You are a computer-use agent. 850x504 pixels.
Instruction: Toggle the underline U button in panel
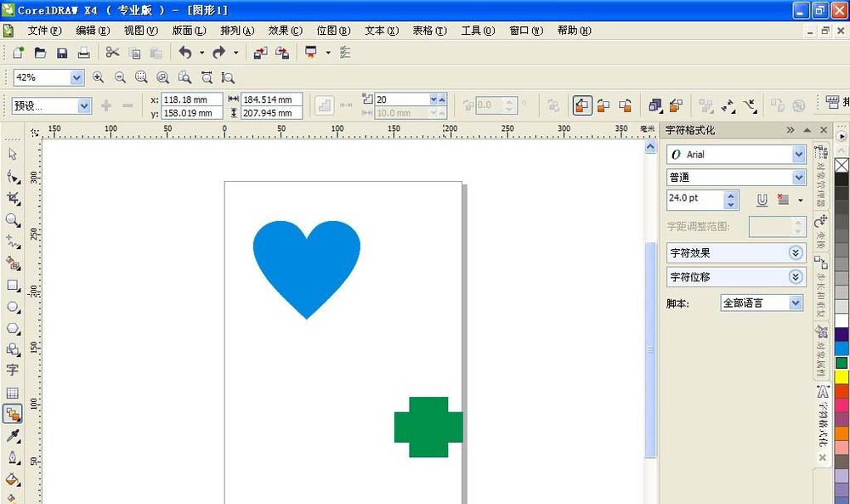(x=762, y=200)
